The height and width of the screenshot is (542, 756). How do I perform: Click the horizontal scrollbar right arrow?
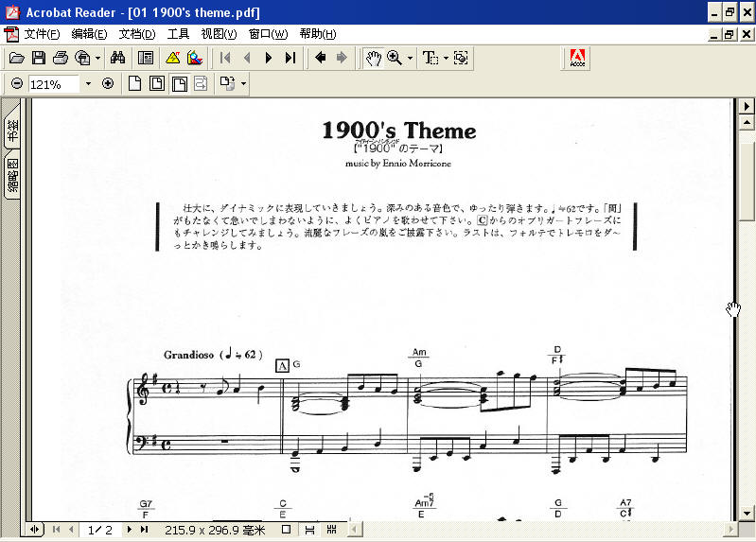pos(731,530)
